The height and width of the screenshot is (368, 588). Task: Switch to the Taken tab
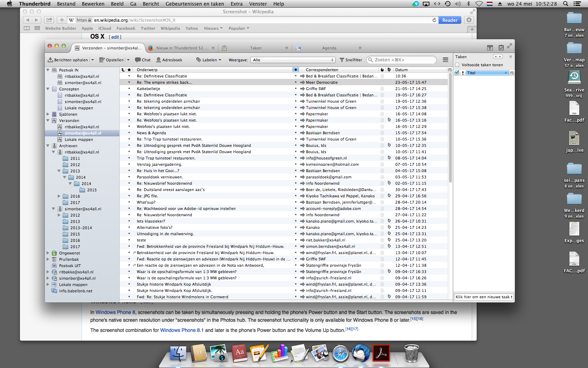click(255, 48)
